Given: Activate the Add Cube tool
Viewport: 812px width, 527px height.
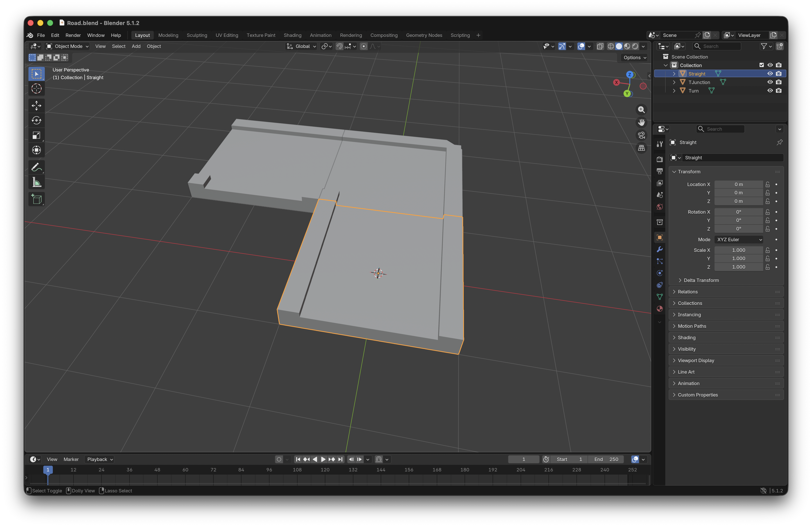Looking at the screenshot, I should 37,199.
